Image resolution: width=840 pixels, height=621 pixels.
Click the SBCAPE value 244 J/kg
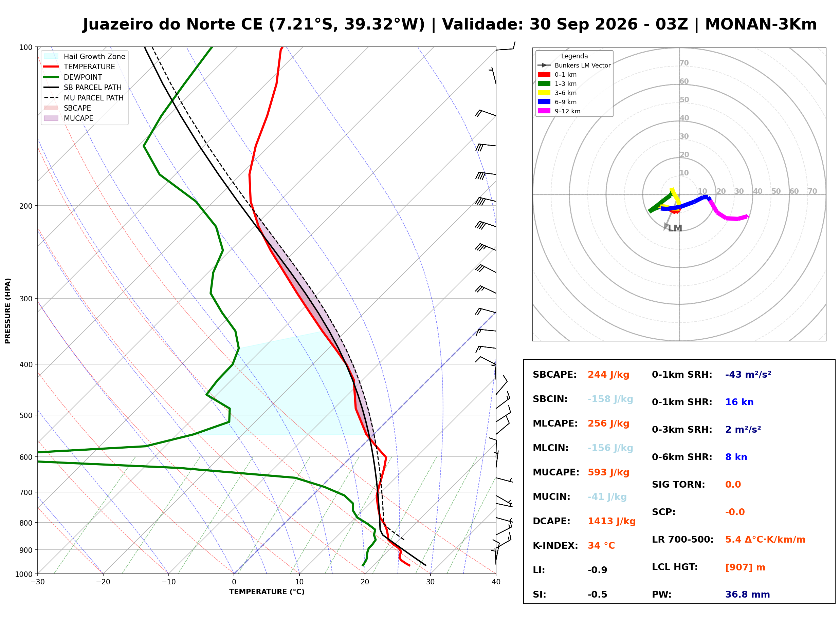click(x=608, y=375)
